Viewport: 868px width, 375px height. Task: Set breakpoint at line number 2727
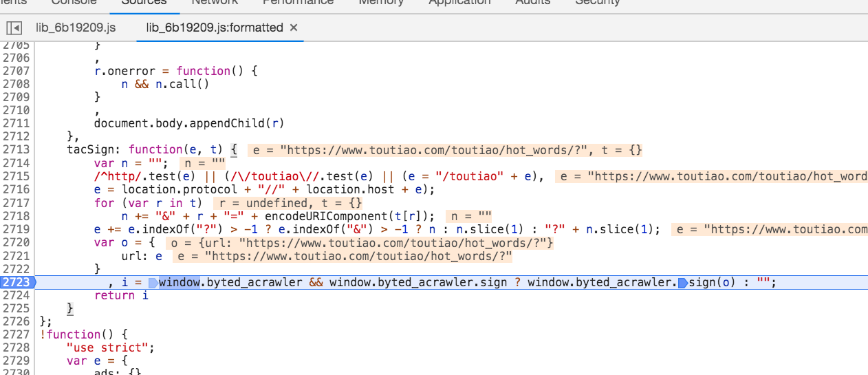(x=16, y=334)
